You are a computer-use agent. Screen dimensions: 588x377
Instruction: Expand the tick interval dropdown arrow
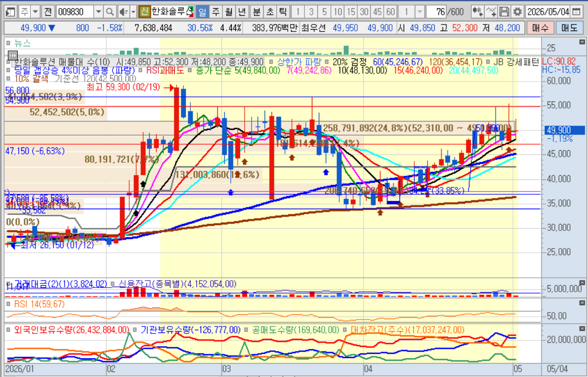tap(419, 12)
